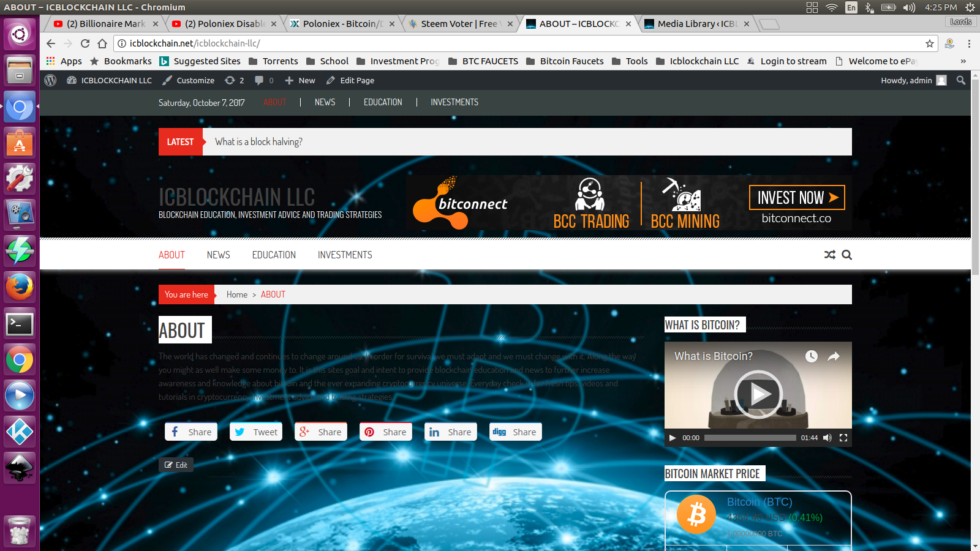Share page on Google Plus
This screenshot has width=980, height=551.
coord(321,432)
